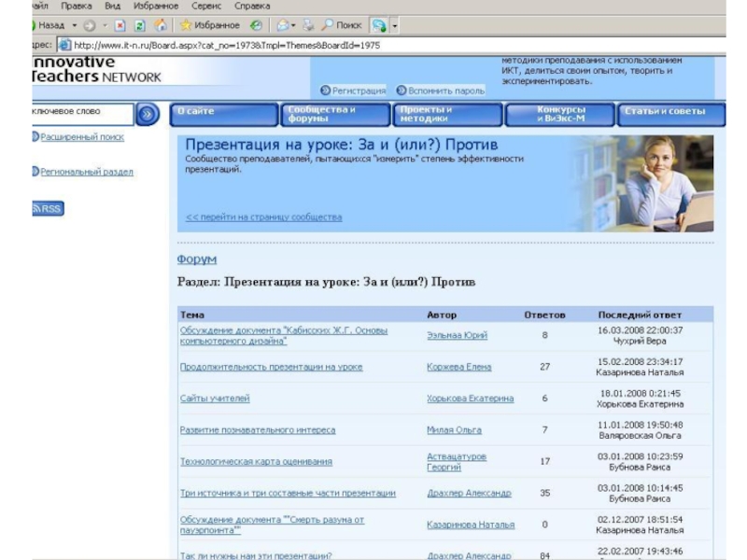This screenshot has width=747, height=560.
Task: Expand dropdown next to messenger toolbar icon
Action: [x=395, y=25]
